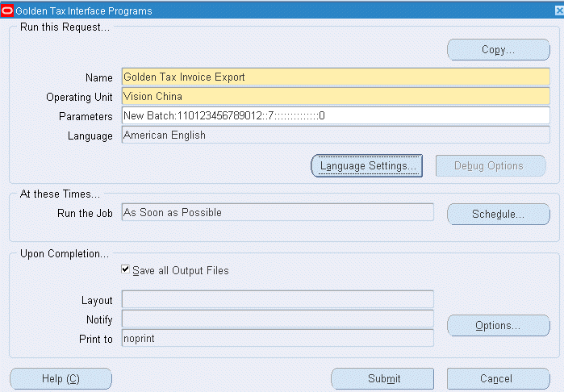Click the Notify field
This screenshot has height=392, width=564.
coord(278,319)
